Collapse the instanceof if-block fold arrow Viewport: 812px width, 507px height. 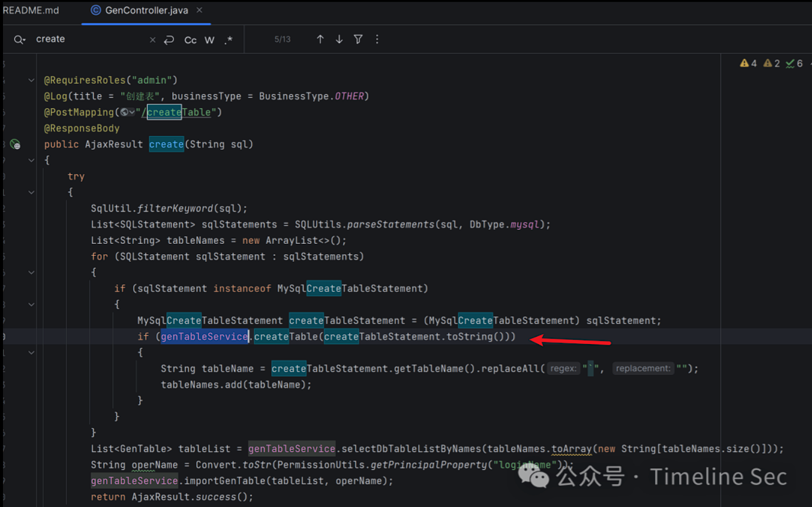click(31, 304)
